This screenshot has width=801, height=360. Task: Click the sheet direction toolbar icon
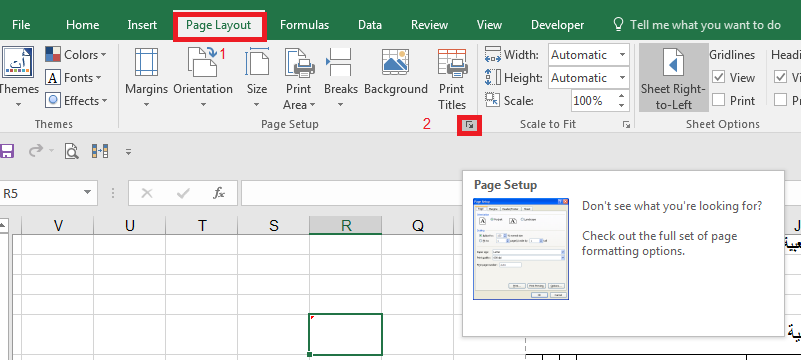(100, 151)
